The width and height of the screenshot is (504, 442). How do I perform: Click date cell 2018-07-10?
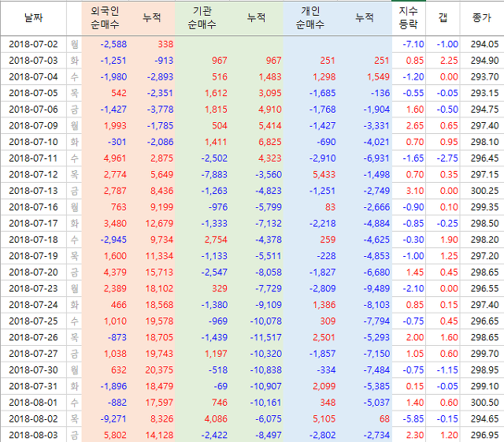pos(33,142)
